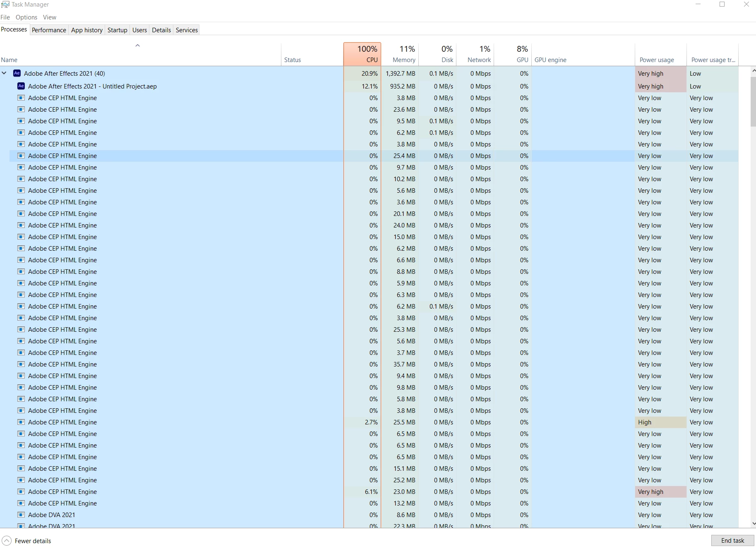Image resolution: width=756 pixels, height=551 pixels.
Task: Click the CEP HTML Engine icon in the 25.3 MB row
Action: click(21, 330)
